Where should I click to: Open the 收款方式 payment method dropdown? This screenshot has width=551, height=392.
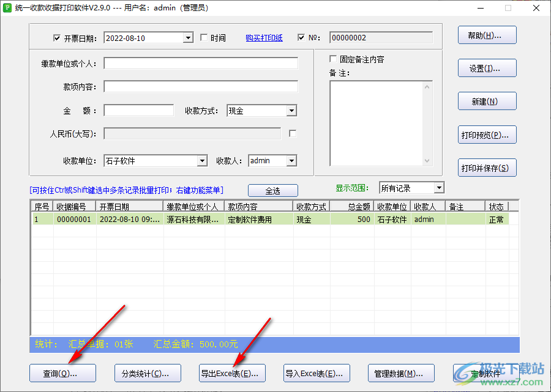coord(291,110)
